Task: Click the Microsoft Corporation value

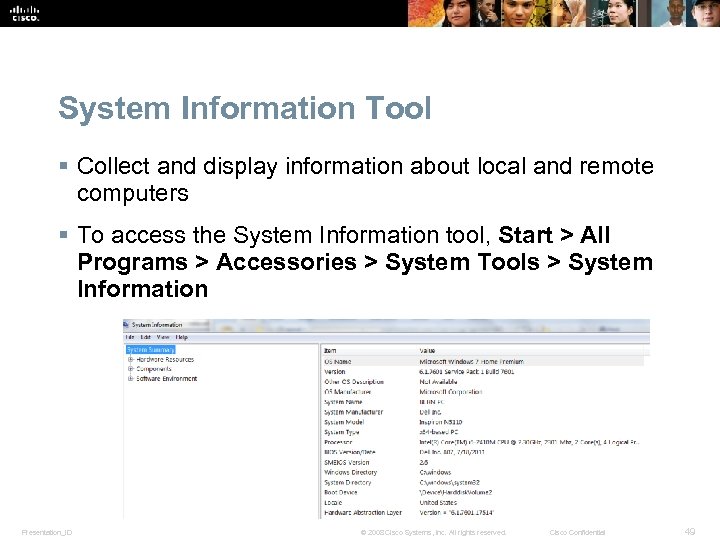Action: (x=450, y=392)
